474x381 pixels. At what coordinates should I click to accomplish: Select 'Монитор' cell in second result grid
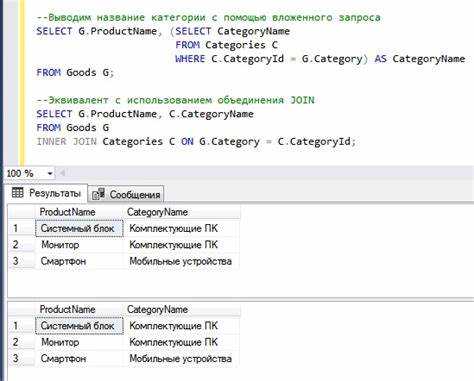click(x=79, y=342)
